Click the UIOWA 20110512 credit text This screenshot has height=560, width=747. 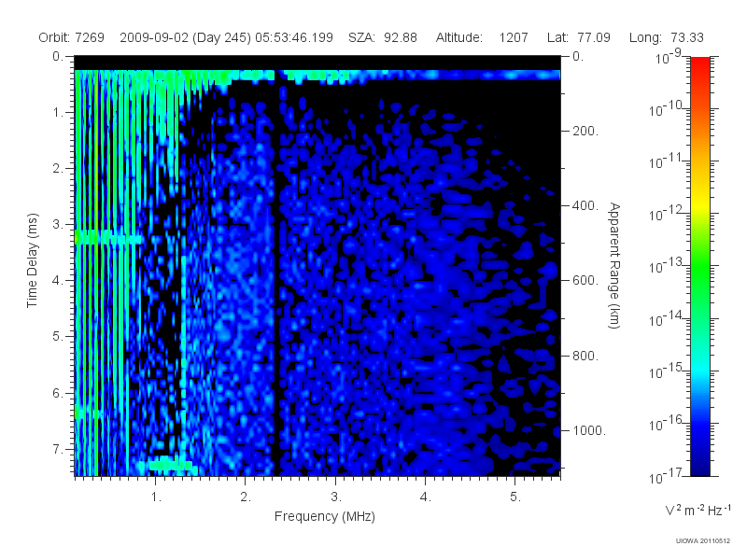pos(703,540)
